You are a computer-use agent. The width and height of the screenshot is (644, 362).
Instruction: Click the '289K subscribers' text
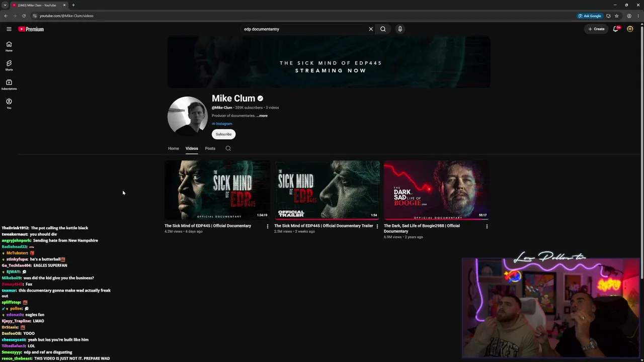tap(249, 108)
